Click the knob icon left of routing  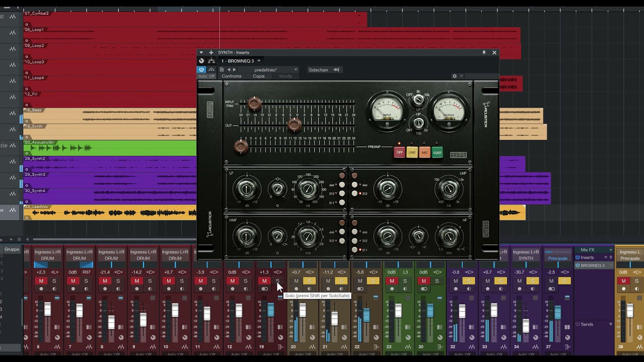[x=201, y=61]
